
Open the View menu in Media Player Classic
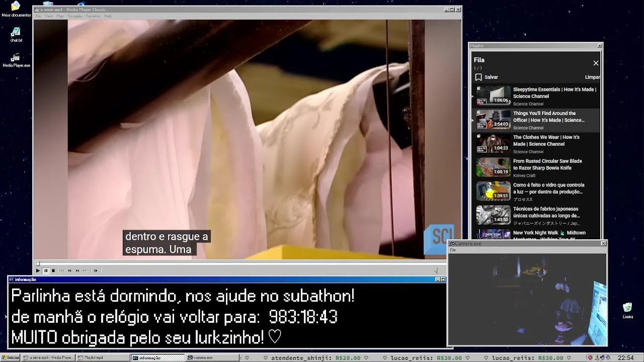49,16
